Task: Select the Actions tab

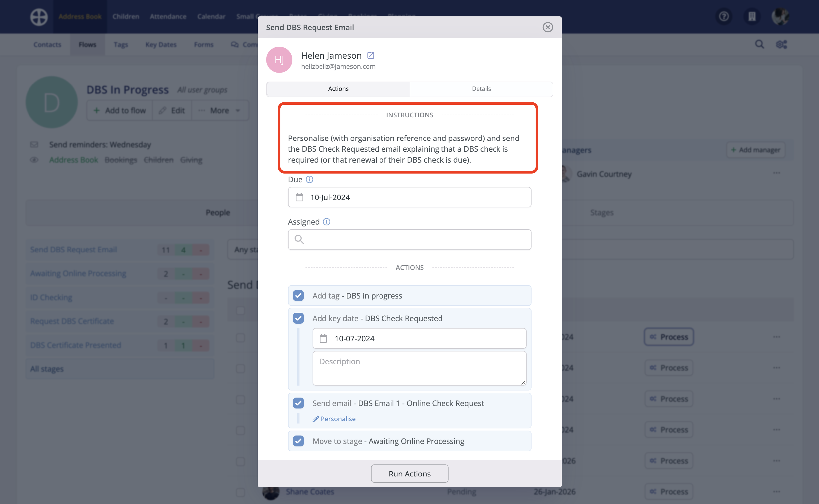Action: [x=338, y=89]
